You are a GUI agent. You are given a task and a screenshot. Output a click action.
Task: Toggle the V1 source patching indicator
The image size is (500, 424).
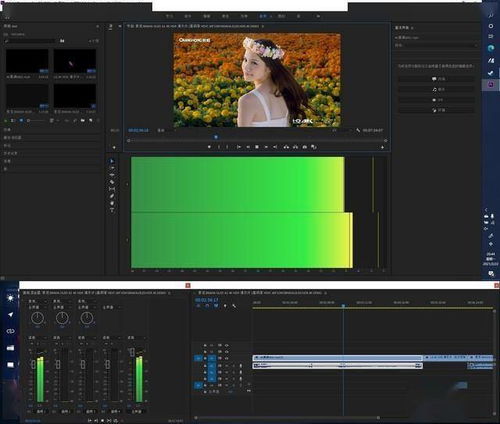(198, 358)
